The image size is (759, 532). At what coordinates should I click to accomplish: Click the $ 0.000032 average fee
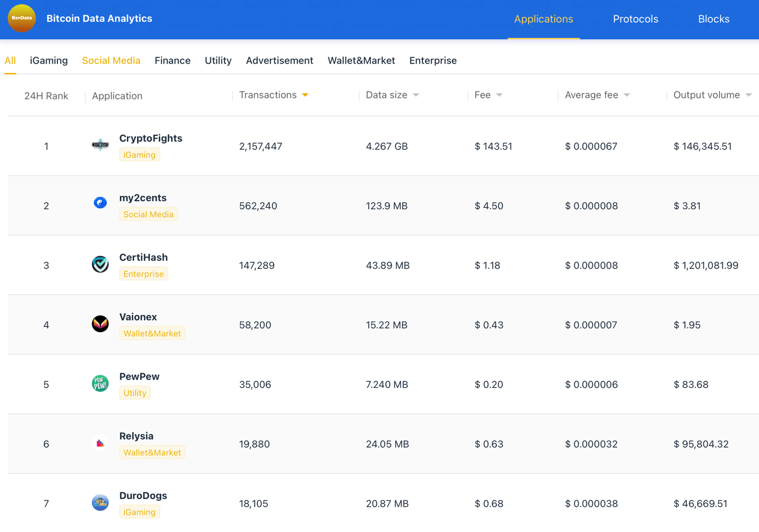591,444
